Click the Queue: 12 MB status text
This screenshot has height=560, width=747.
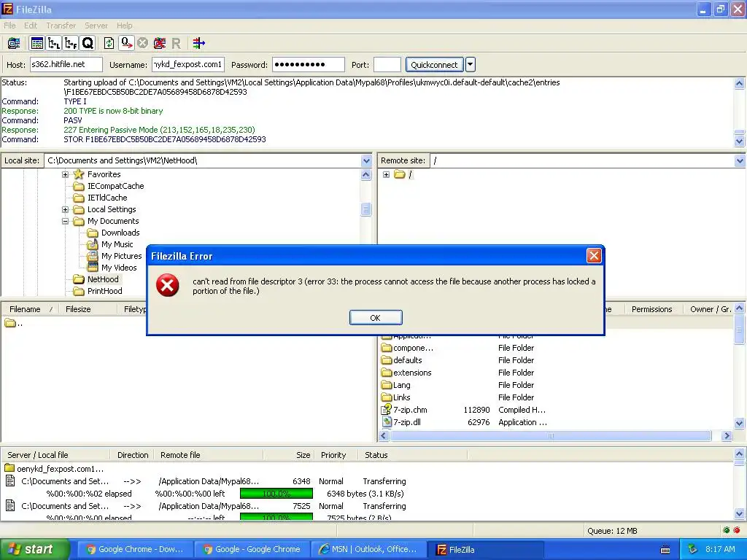(x=612, y=531)
